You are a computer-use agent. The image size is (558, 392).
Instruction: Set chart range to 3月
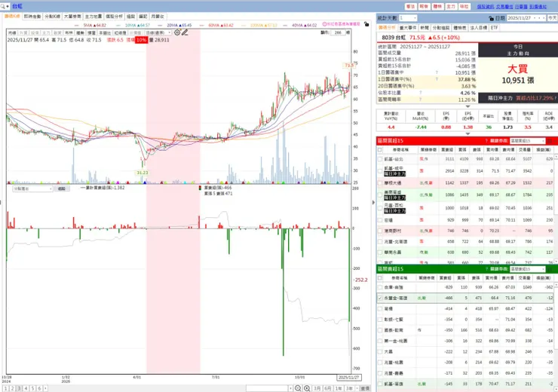[x=317, y=388]
